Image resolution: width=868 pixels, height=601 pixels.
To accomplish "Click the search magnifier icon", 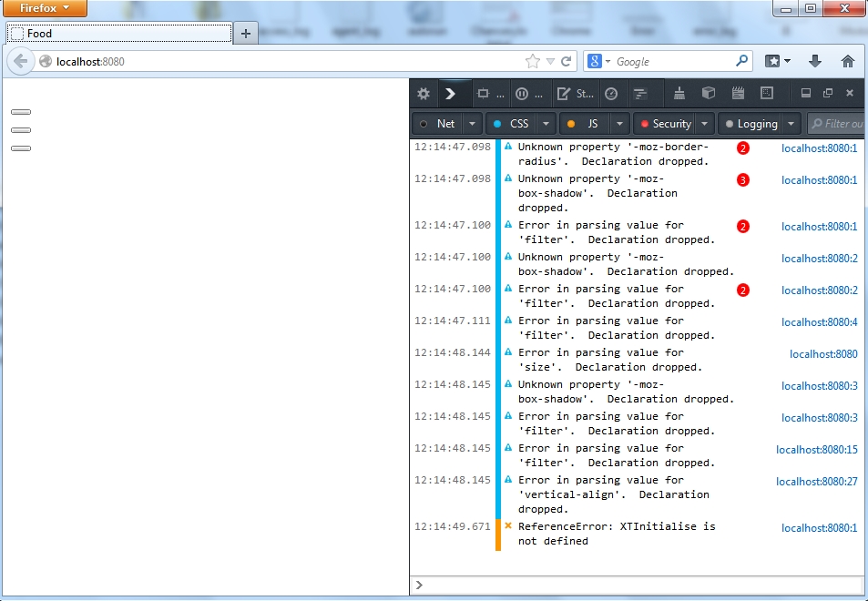I will [x=741, y=61].
